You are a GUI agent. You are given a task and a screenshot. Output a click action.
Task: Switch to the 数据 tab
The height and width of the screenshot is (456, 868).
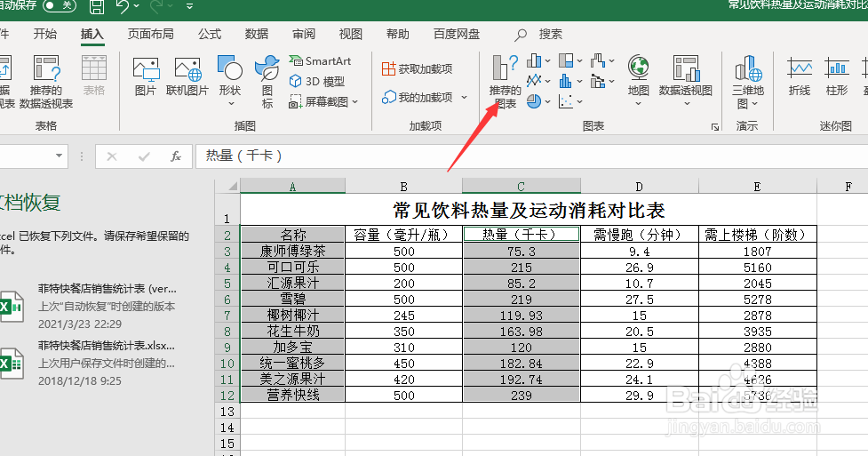click(x=257, y=35)
